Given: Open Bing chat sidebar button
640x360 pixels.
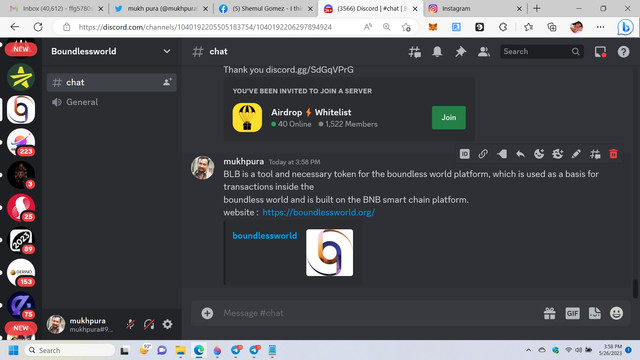Looking at the screenshot, I should coord(625,27).
